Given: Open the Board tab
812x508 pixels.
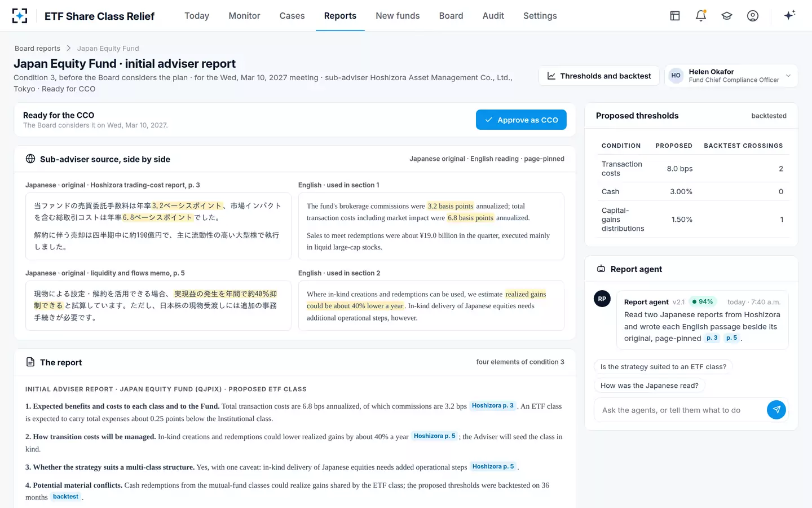Looking at the screenshot, I should pos(451,16).
